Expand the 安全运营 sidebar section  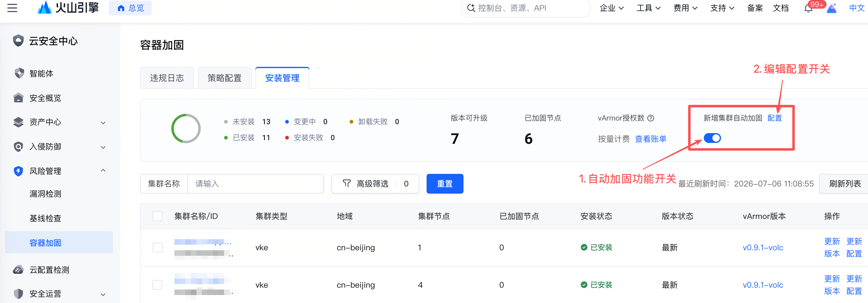point(103,295)
